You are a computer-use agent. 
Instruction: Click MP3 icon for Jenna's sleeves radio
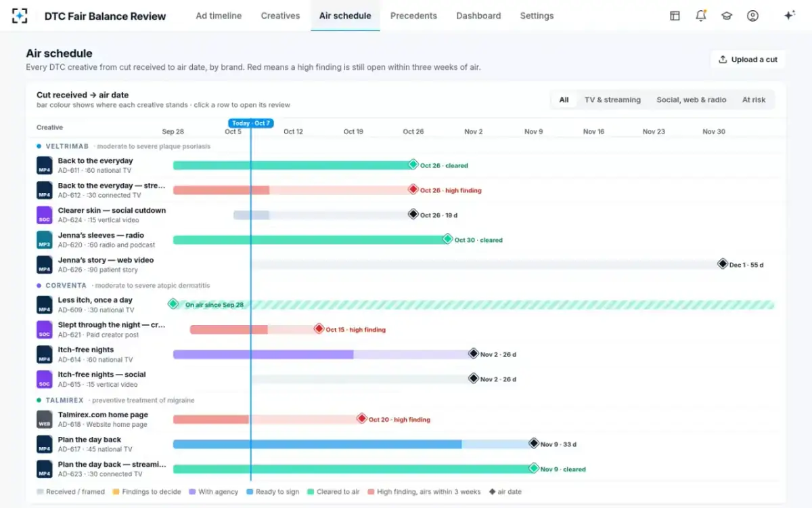point(44,240)
